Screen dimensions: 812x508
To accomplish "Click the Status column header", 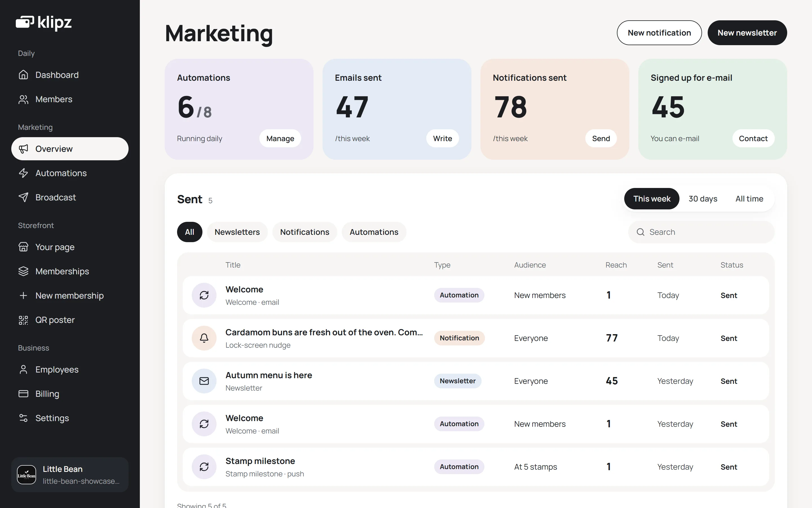I will pyautogui.click(x=731, y=265).
